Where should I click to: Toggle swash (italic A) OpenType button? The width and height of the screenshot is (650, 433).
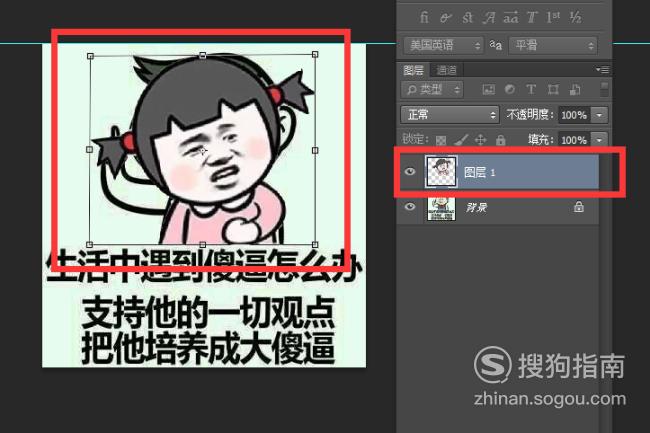coord(489,17)
